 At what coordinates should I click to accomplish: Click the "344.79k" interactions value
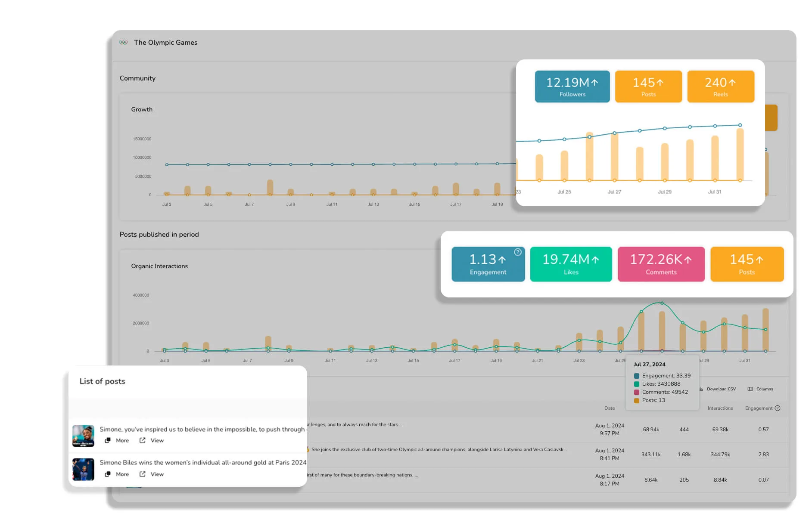point(720,455)
